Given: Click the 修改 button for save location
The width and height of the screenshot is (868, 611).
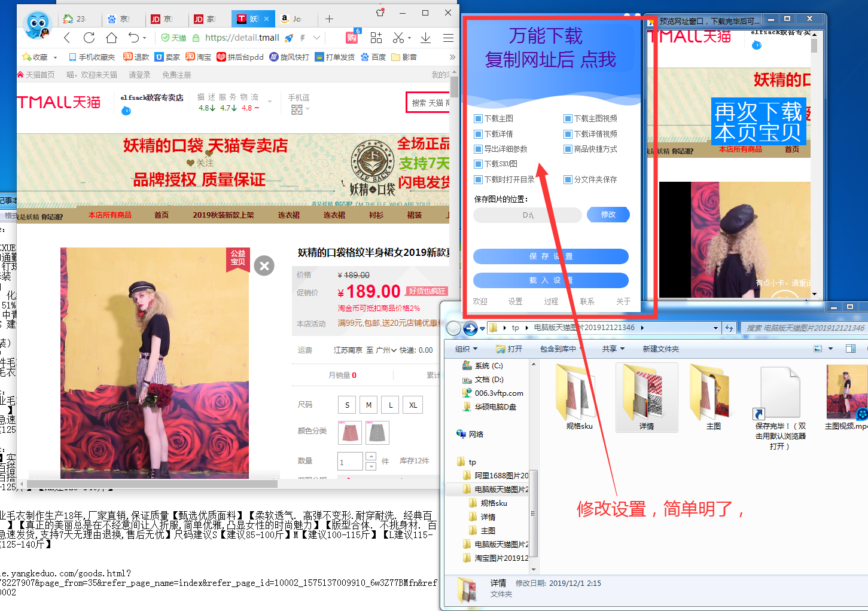Looking at the screenshot, I should [x=608, y=215].
